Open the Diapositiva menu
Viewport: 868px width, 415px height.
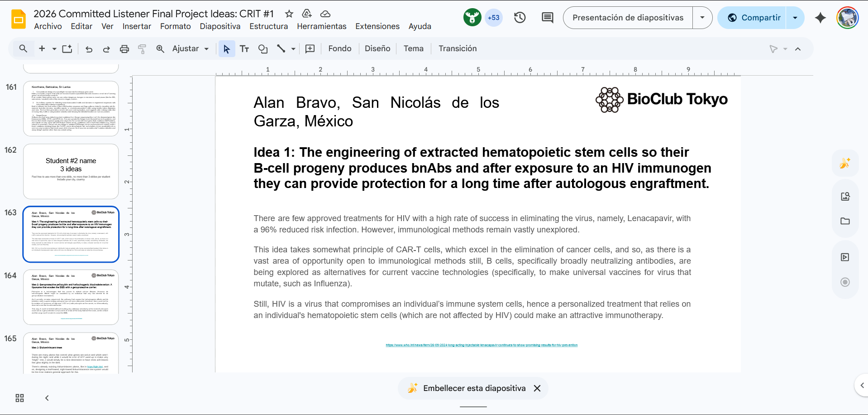click(x=220, y=26)
